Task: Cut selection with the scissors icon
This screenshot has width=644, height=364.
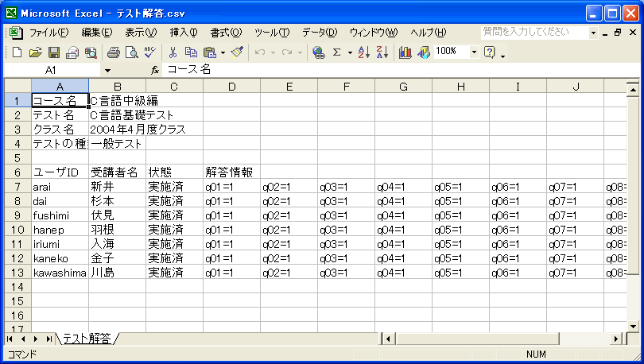Action: (173, 52)
